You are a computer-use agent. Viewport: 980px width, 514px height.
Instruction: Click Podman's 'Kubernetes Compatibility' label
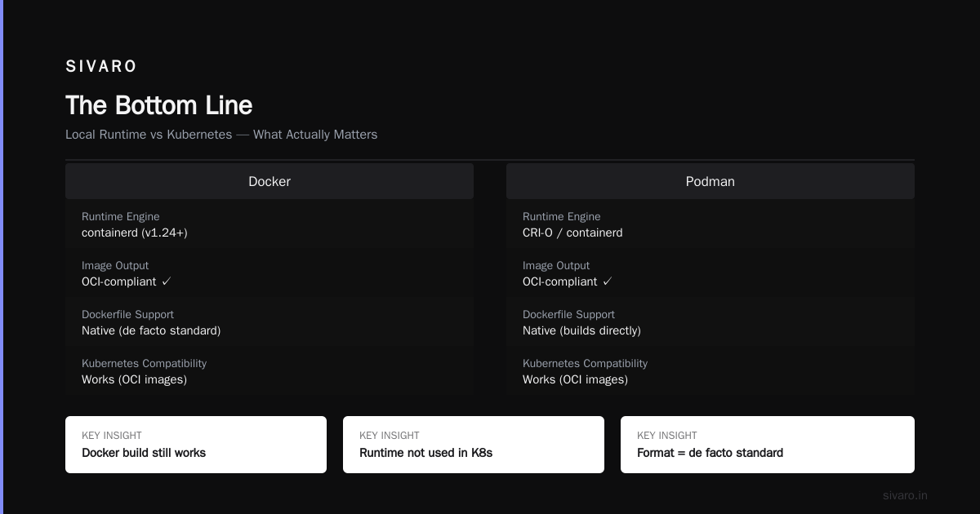[586, 363]
